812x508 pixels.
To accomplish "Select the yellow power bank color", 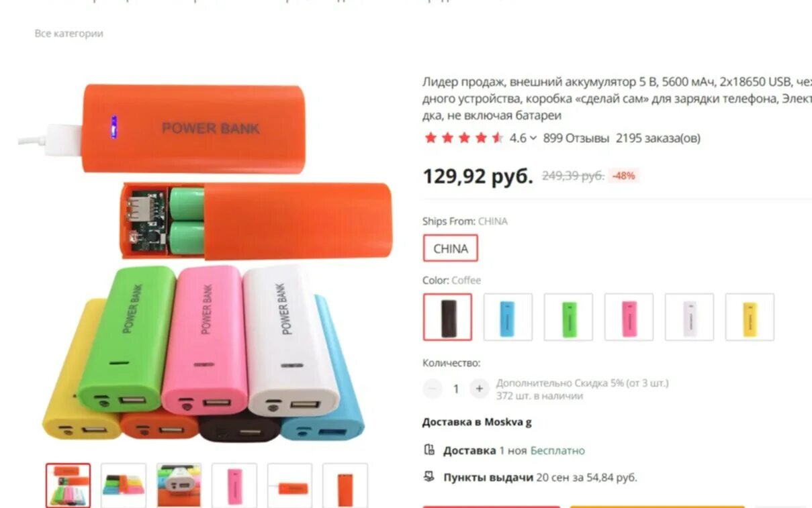I will pyautogui.click(x=750, y=317).
